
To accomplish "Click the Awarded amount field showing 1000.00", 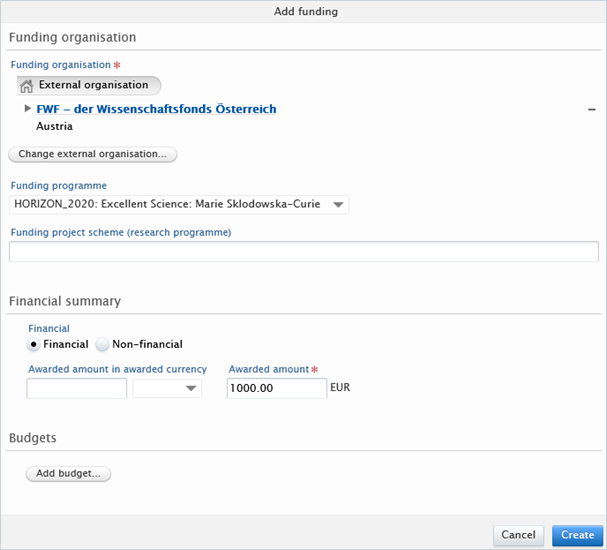I will (276, 388).
